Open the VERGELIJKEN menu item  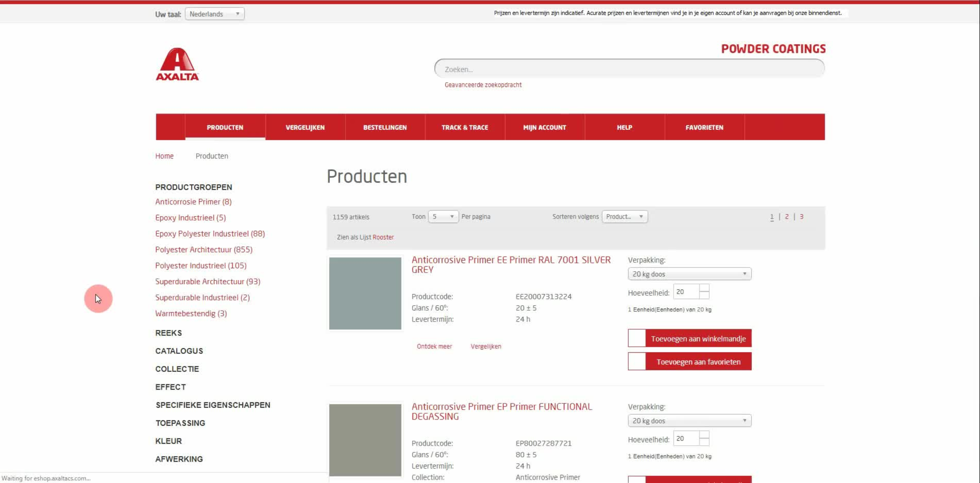305,127
